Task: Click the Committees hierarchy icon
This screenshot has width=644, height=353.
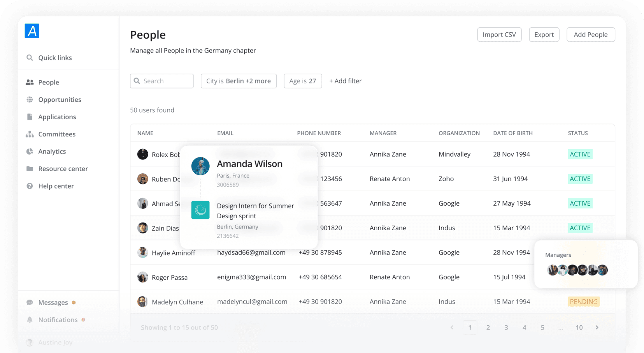Action: (x=30, y=134)
